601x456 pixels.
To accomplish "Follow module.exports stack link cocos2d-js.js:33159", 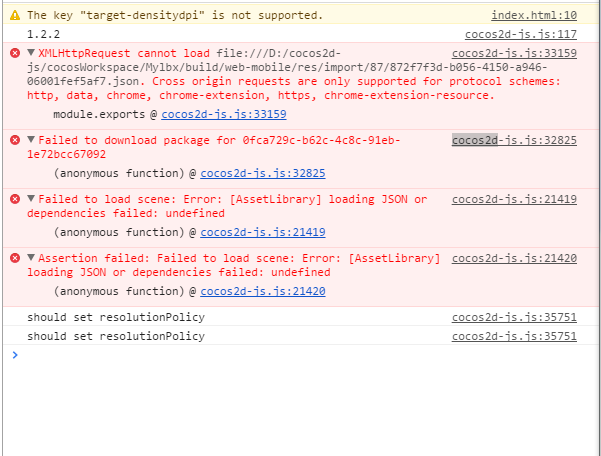I will (216, 114).
